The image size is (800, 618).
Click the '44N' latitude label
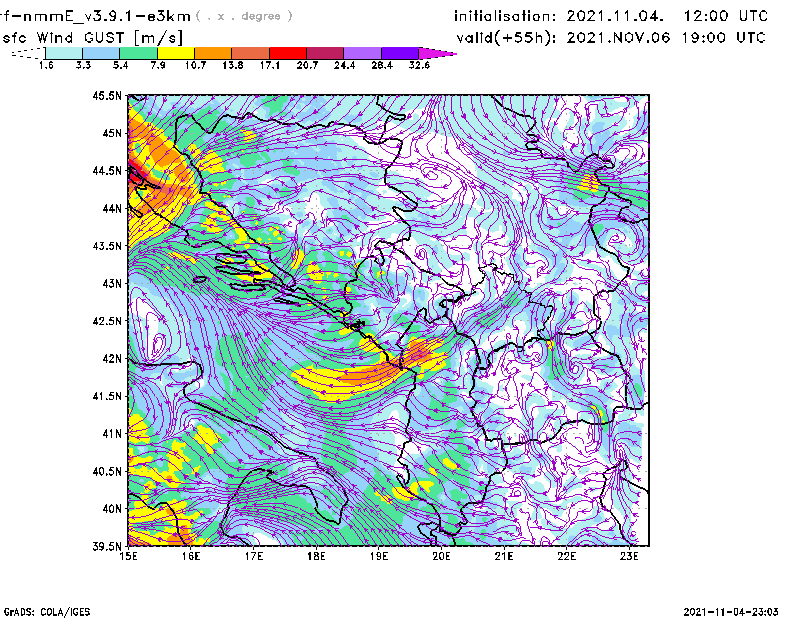pyautogui.click(x=112, y=208)
